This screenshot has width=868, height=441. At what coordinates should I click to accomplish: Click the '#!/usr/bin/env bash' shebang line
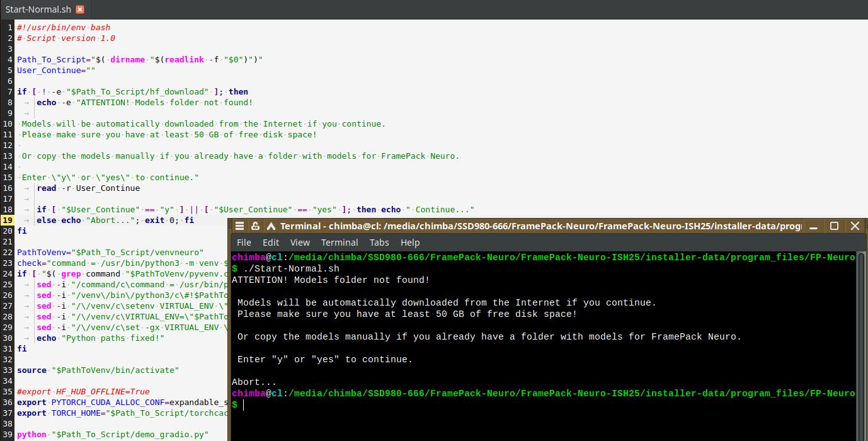point(64,28)
